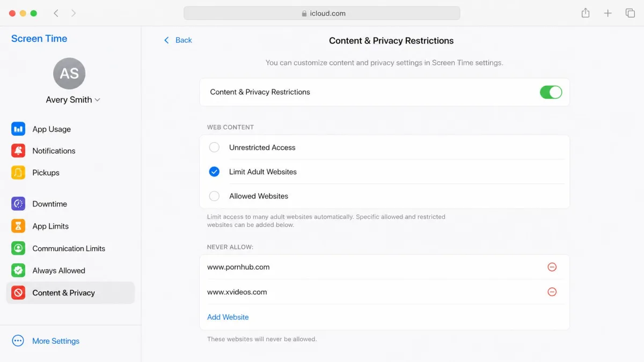644x362 pixels.
Task: Select the purple Downtime icon
Action: (18, 204)
